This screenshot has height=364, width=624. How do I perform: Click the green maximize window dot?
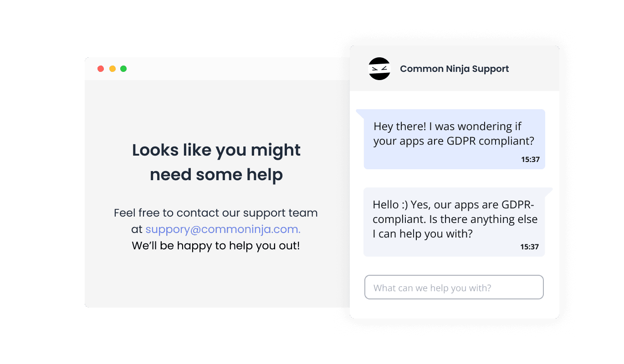[x=123, y=69]
